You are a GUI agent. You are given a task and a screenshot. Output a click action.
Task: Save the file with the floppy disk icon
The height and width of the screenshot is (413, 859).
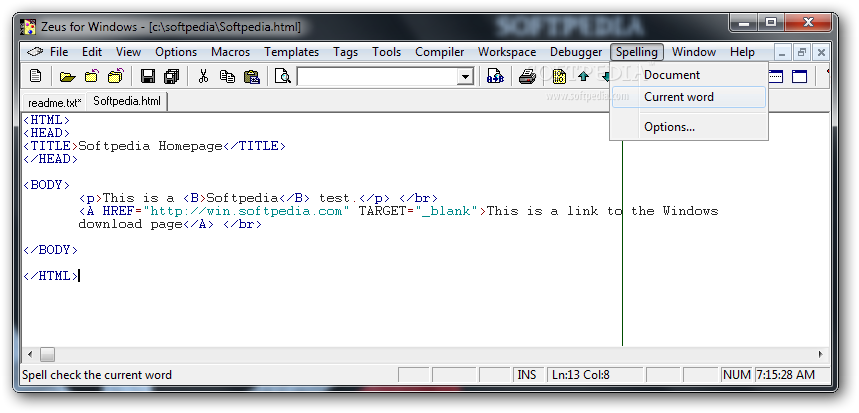pyautogui.click(x=147, y=76)
